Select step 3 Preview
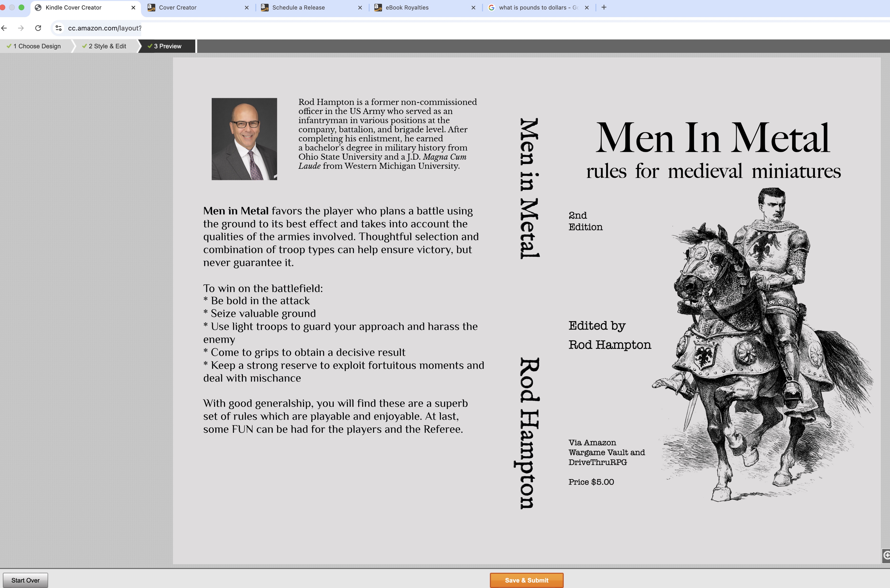 (x=167, y=46)
